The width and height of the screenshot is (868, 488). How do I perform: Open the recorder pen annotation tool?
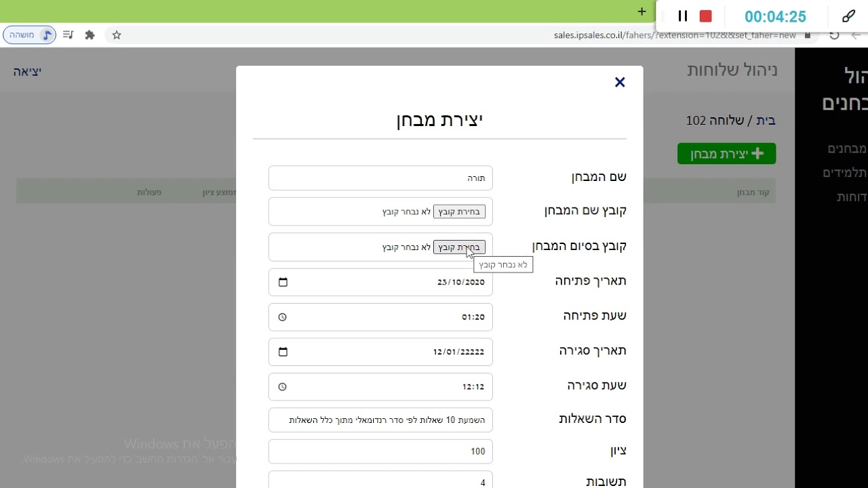point(848,16)
